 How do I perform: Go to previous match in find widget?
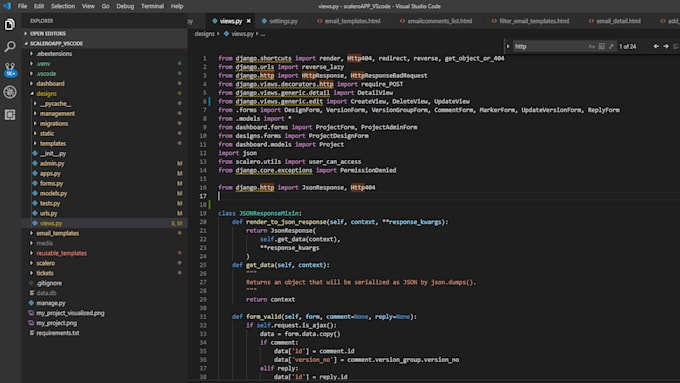656,46
